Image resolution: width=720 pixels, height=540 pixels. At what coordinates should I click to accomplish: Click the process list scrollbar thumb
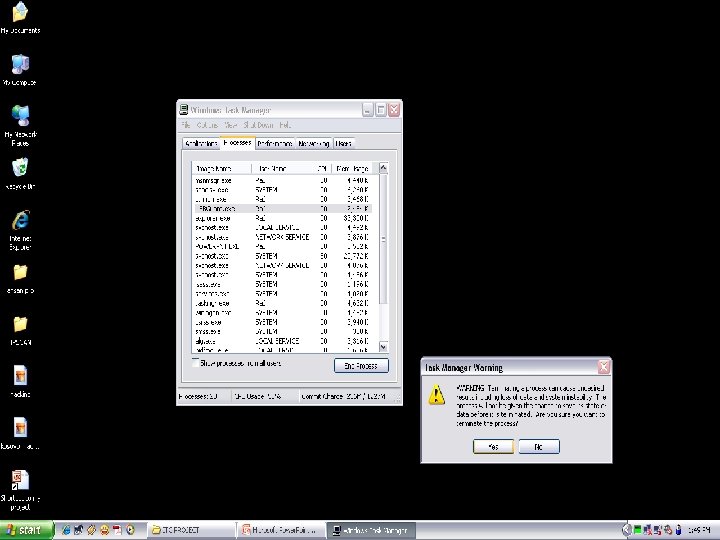tap(383, 239)
